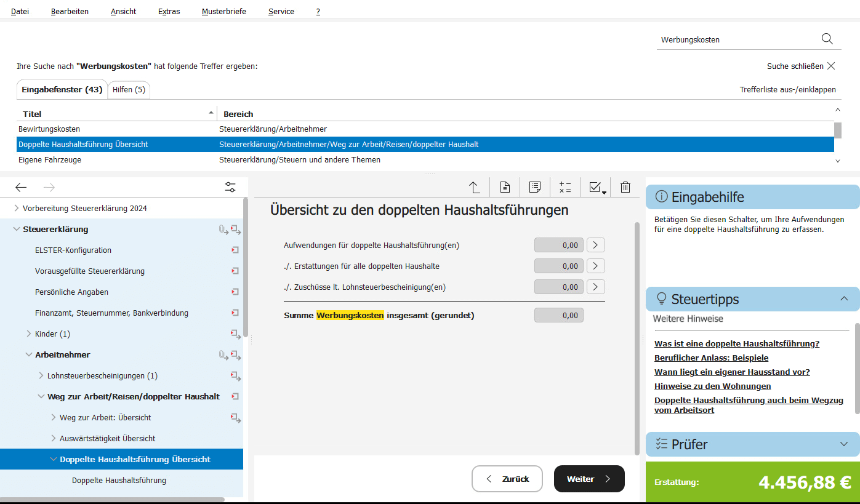Image resolution: width=860 pixels, height=504 pixels.
Task: Open navigation filter settings sliders icon
Action: (230, 188)
